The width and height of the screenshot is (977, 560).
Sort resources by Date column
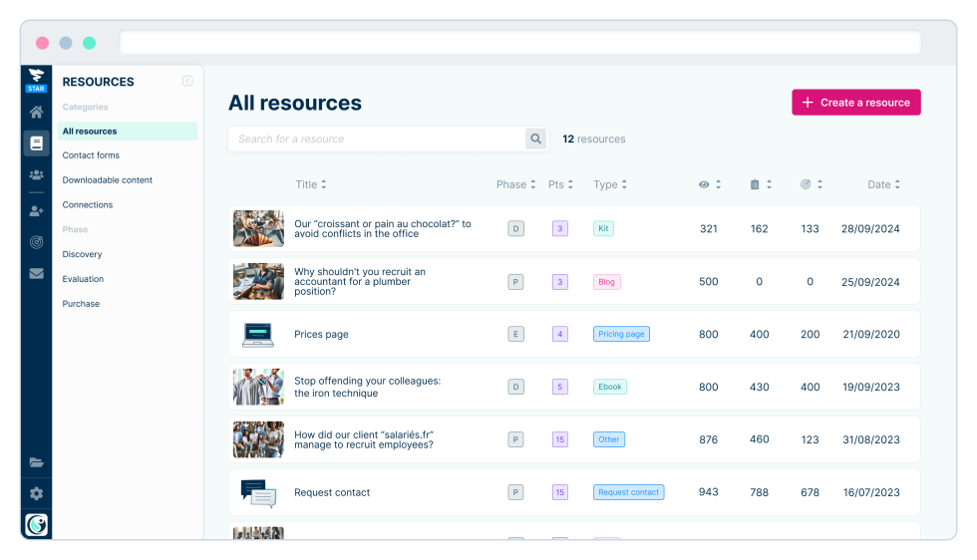pyautogui.click(x=883, y=184)
